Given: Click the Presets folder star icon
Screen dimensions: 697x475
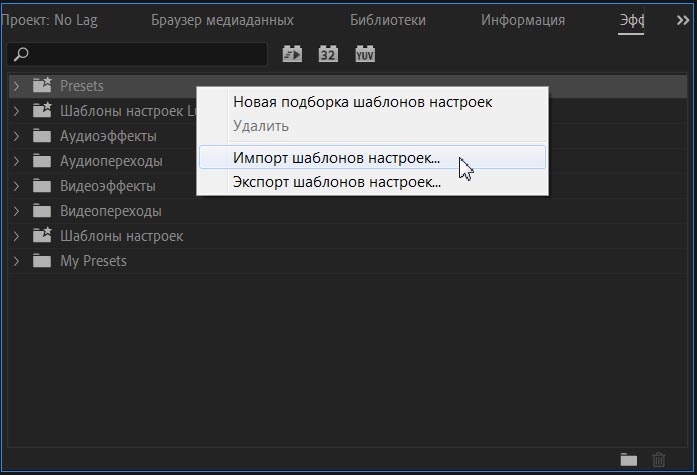Looking at the screenshot, I should pyautogui.click(x=42, y=84).
